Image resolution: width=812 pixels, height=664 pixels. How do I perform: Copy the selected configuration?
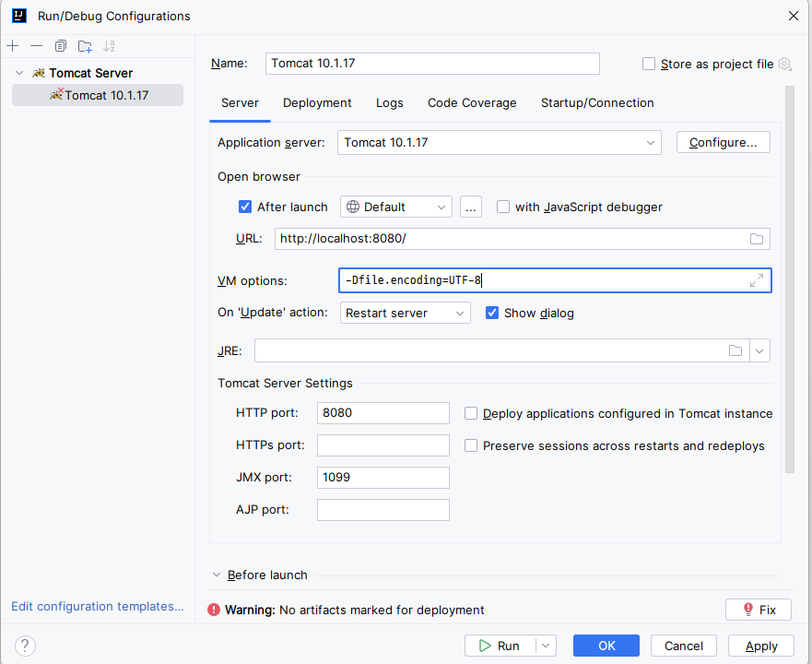tap(61, 46)
